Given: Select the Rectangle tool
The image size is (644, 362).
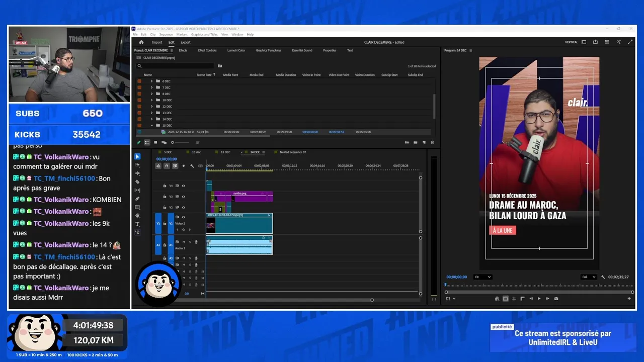Looking at the screenshot, I should (x=137, y=207).
